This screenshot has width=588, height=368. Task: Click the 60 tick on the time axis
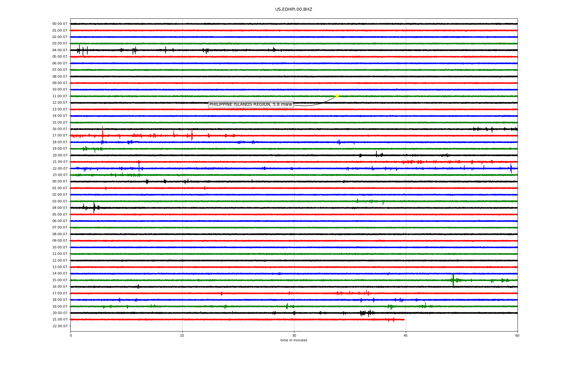coord(517,335)
